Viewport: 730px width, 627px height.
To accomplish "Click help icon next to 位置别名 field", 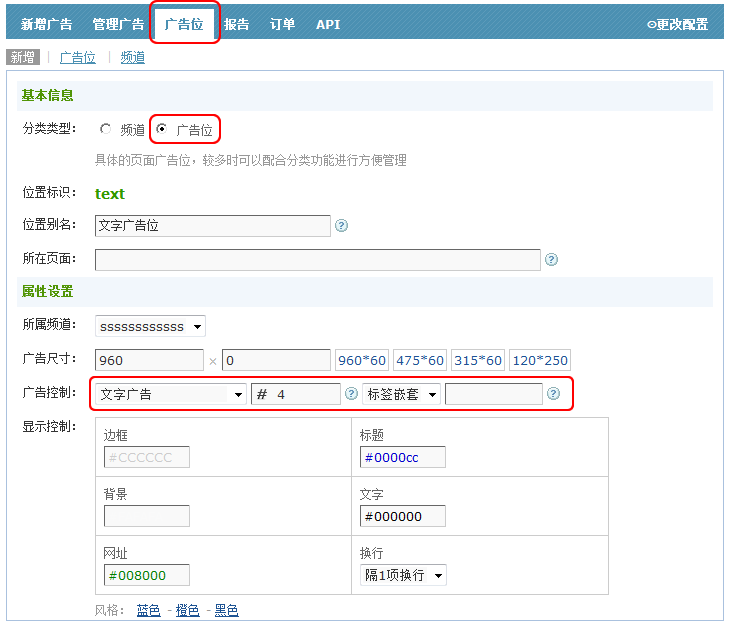I will pos(341,226).
